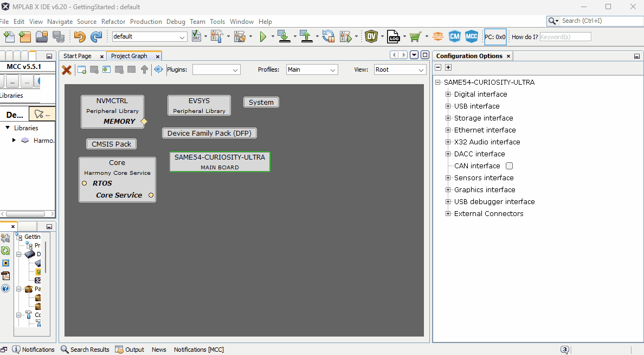Click the fit-to-view zoom icon in graph toolbar
The image size is (644, 355).
158,69
